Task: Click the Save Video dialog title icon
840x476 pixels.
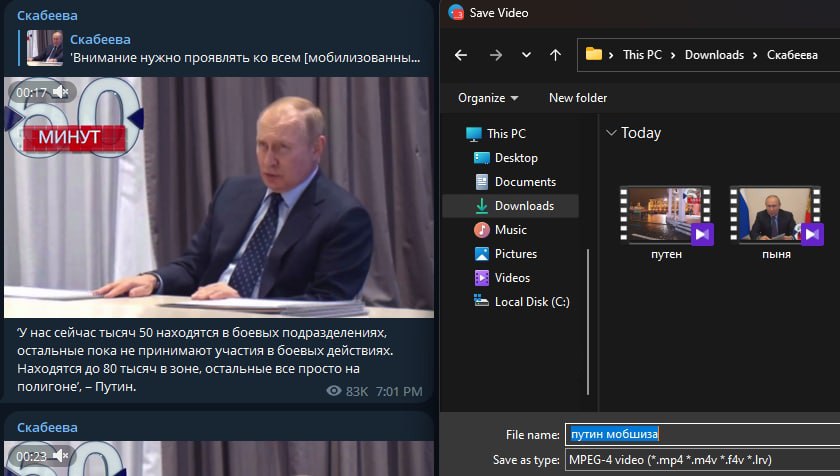Action: pyautogui.click(x=456, y=12)
